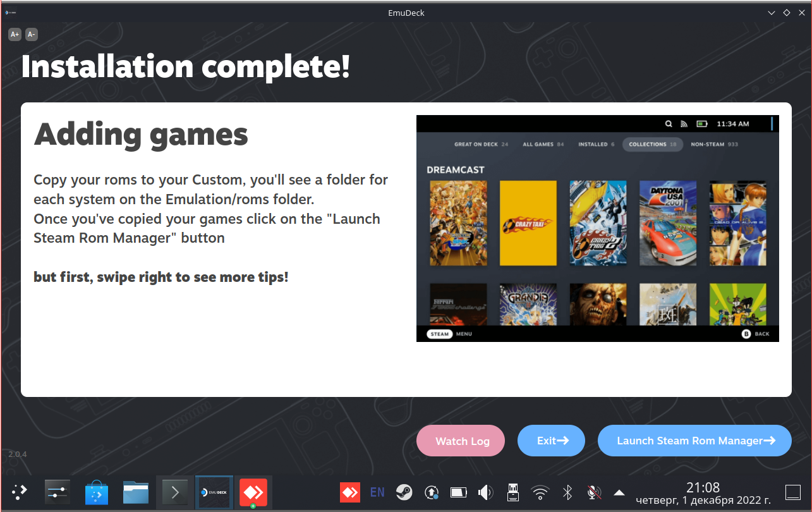Viewport: 812px width, 512px height.
Task: Click the version number 2.0.4
Action: [x=18, y=454]
